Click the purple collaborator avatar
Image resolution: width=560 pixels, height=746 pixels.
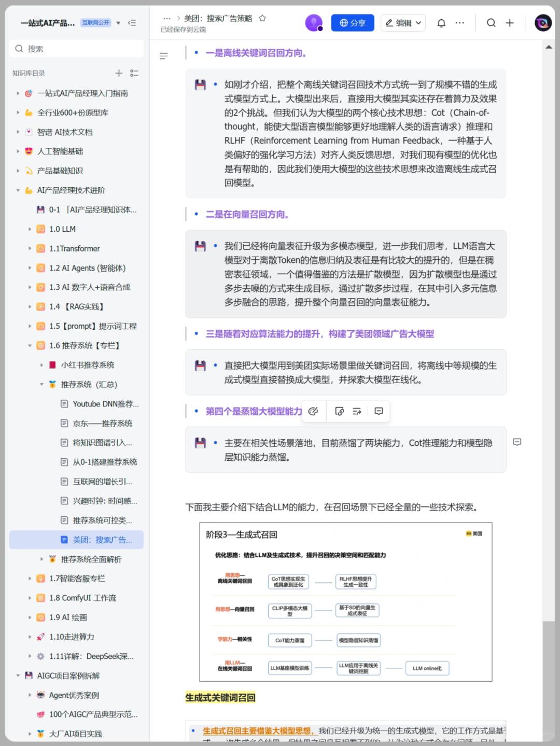pos(314,23)
